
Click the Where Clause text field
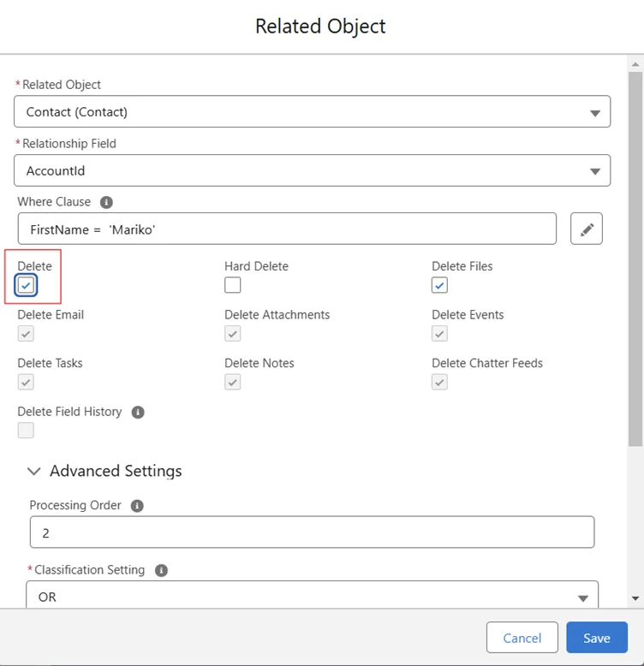click(287, 229)
